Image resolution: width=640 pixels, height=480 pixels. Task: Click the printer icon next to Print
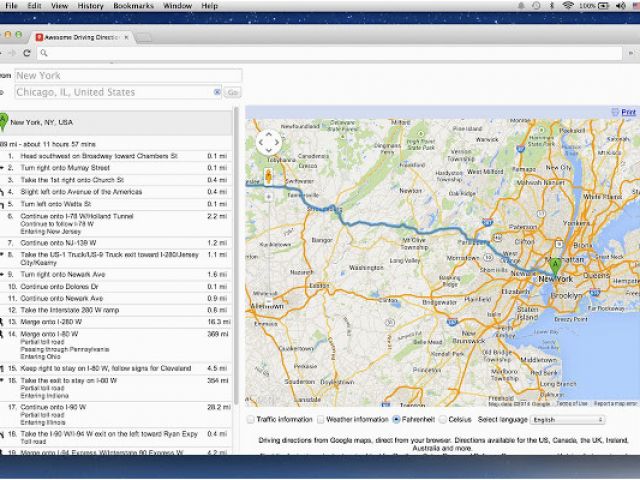coord(615,112)
